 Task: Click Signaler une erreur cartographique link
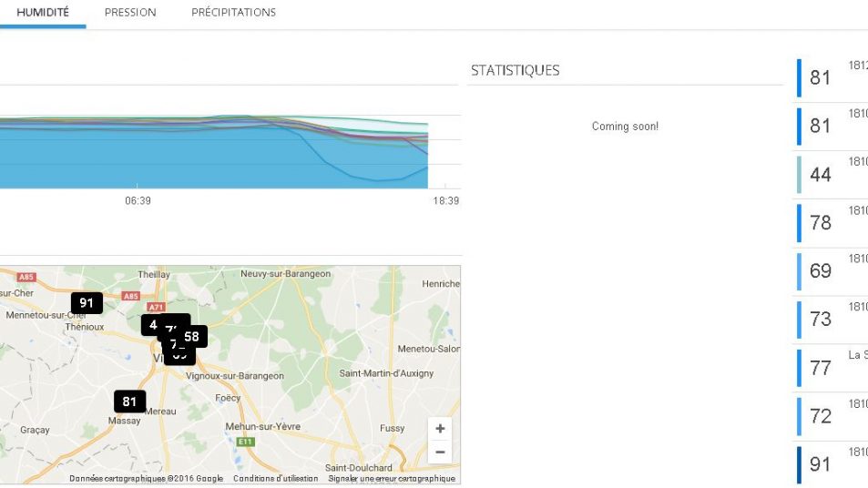392,479
